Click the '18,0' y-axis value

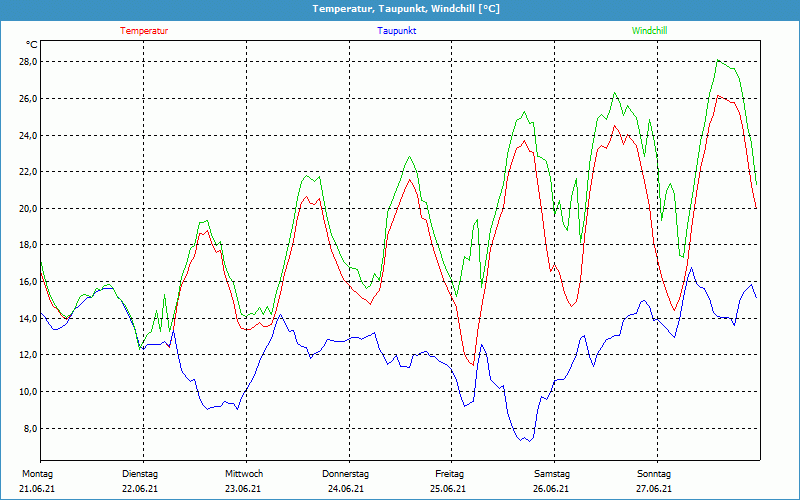[x=26, y=245]
